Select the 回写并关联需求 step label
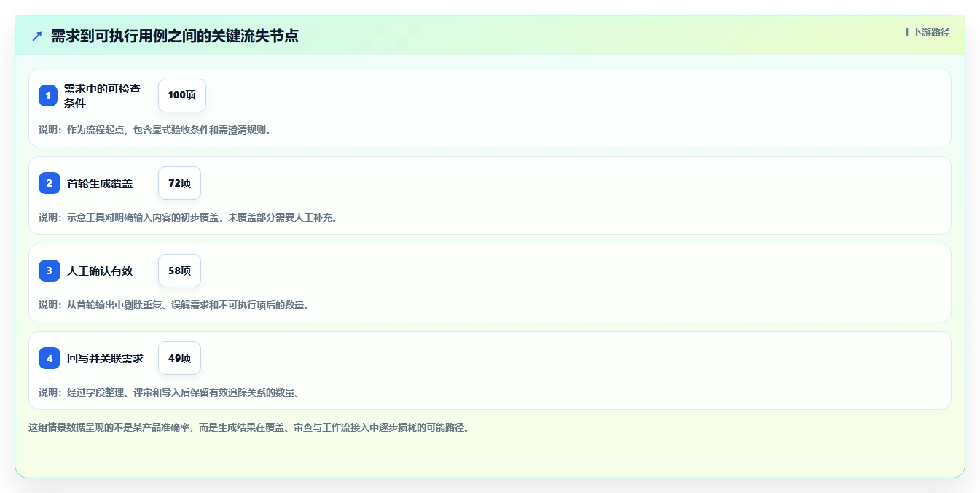The image size is (980, 493). pos(105,359)
